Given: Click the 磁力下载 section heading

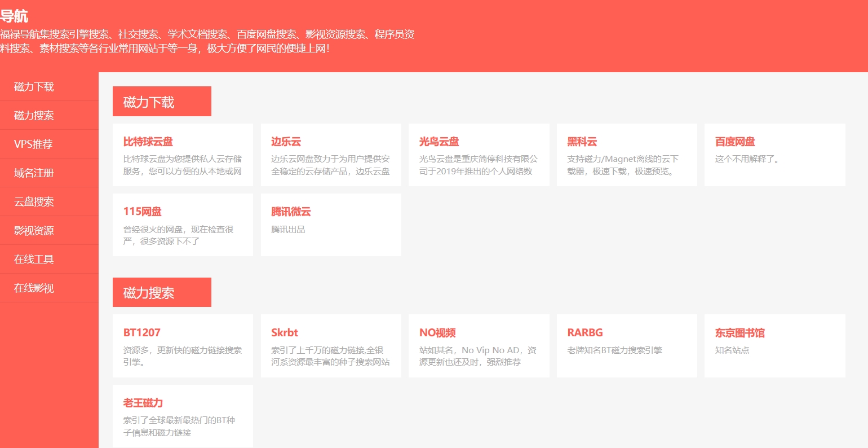Looking at the screenshot, I should pos(162,102).
